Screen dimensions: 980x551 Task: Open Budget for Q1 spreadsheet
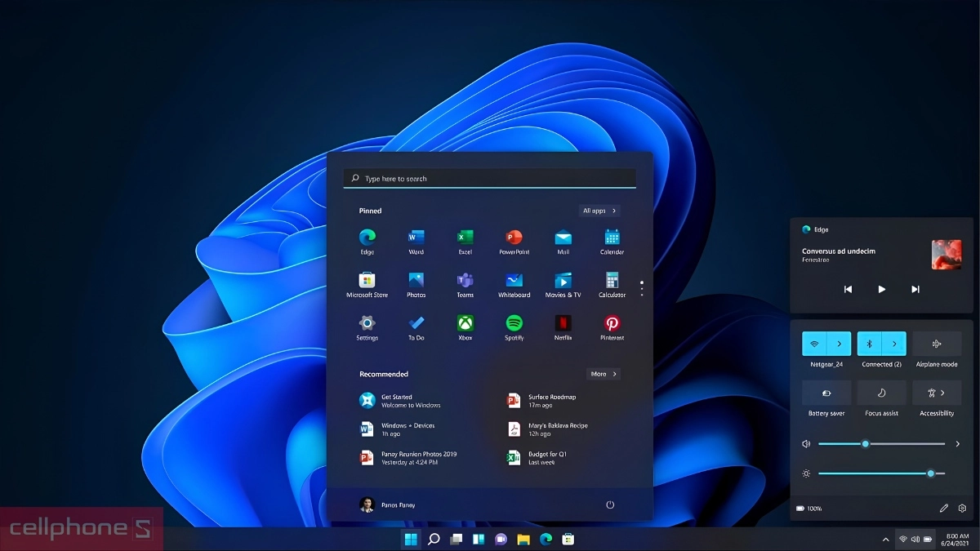(537, 458)
